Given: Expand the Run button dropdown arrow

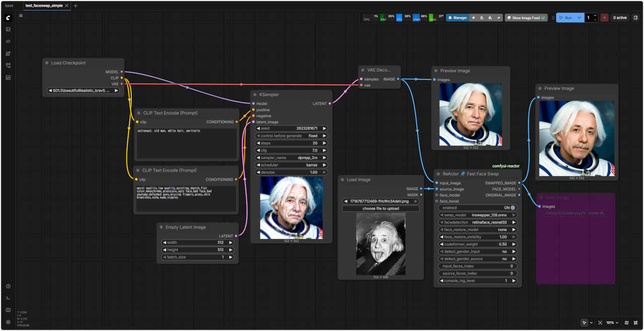Looking at the screenshot, I should point(579,18).
